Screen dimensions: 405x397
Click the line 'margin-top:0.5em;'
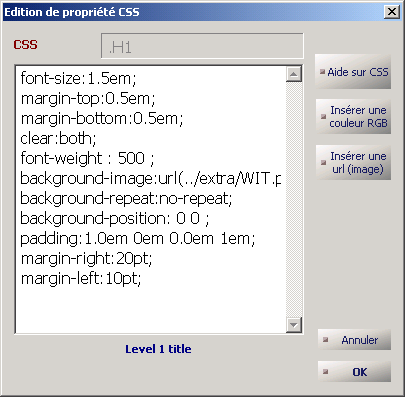click(88, 99)
